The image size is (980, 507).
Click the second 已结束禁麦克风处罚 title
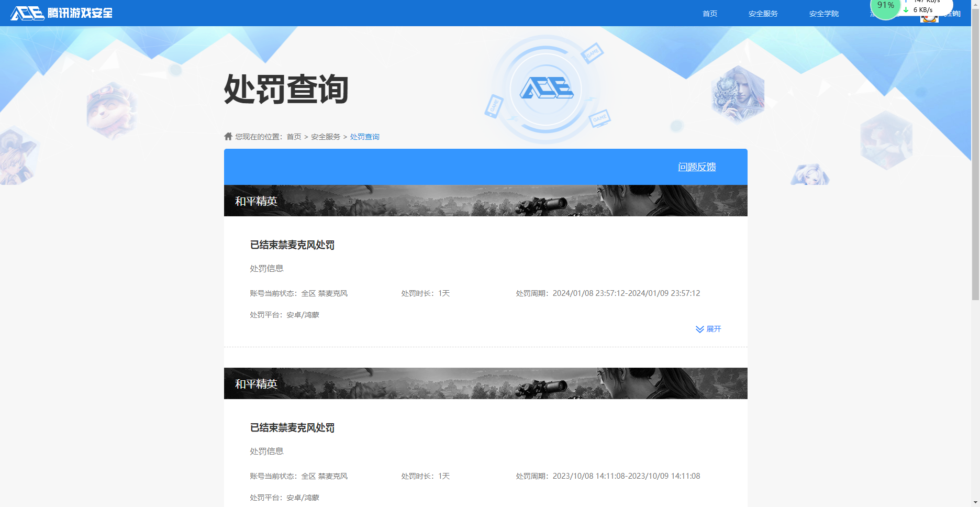[x=292, y=427]
